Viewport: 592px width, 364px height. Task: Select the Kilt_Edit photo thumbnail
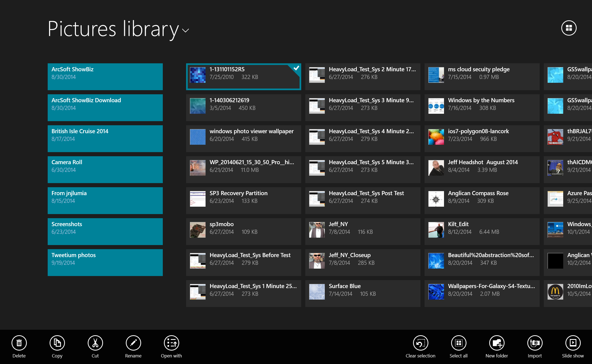pyautogui.click(x=436, y=230)
